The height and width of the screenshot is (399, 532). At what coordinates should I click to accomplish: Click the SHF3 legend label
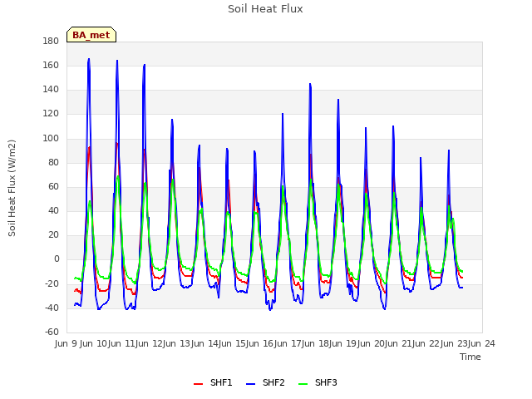tap(326, 382)
